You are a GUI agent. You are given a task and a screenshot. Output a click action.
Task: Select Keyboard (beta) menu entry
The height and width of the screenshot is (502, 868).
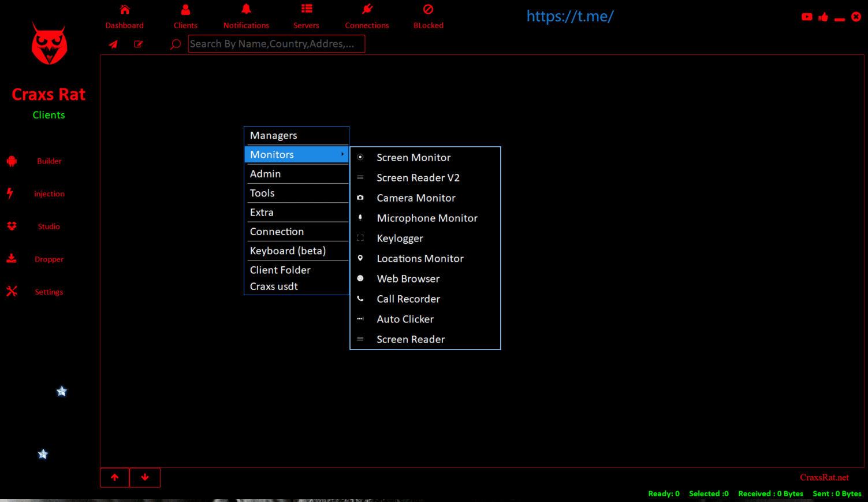(x=297, y=251)
